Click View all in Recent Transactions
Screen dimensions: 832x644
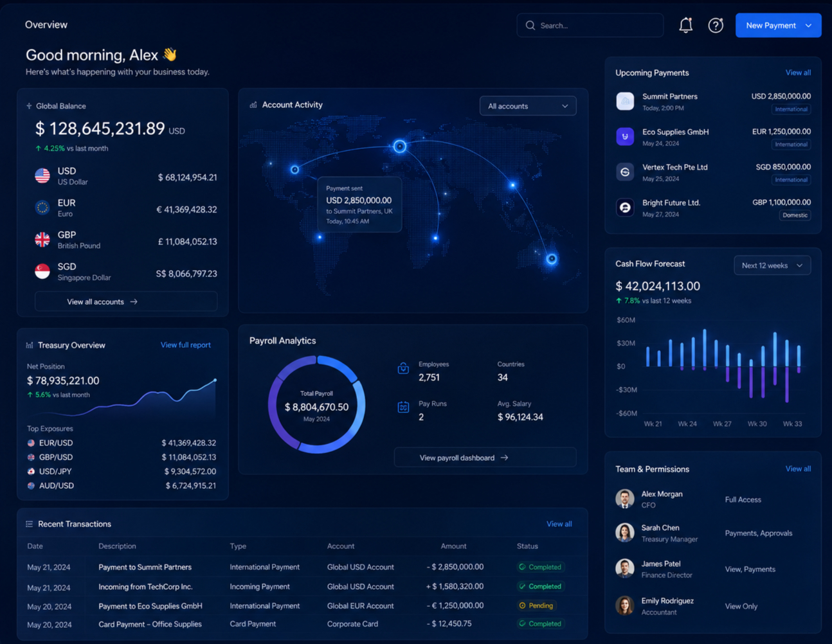pyautogui.click(x=559, y=524)
